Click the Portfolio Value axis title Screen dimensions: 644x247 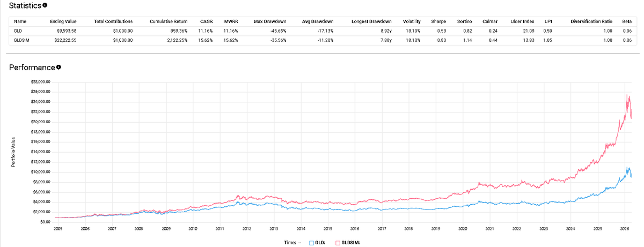(x=13, y=152)
